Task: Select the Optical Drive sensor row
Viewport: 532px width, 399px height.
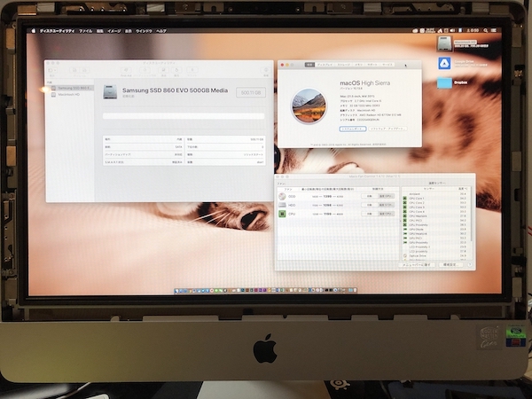Action: coord(435,256)
